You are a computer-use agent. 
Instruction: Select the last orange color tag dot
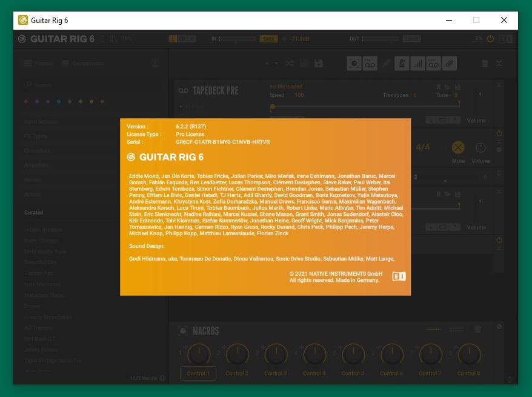(x=102, y=101)
